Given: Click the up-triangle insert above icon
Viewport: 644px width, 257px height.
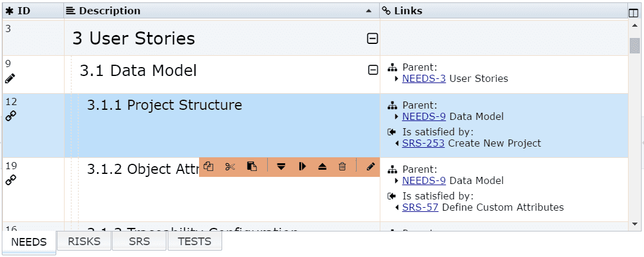Looking at the screenshot, I should pyautogui.click(x=322, y=167).
